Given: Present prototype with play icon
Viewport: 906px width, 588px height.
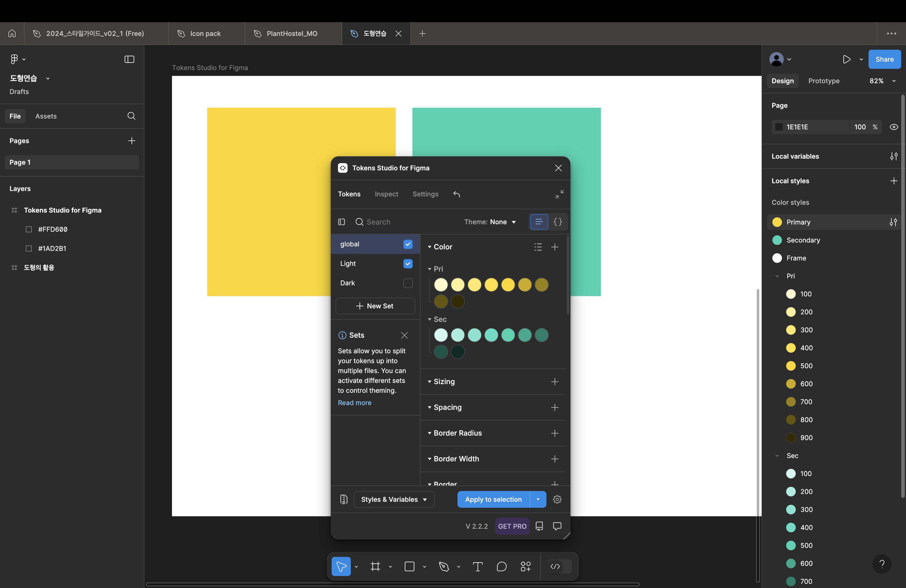Looking at the screenshot, I should pyautogui.click(x=846, y=59).
